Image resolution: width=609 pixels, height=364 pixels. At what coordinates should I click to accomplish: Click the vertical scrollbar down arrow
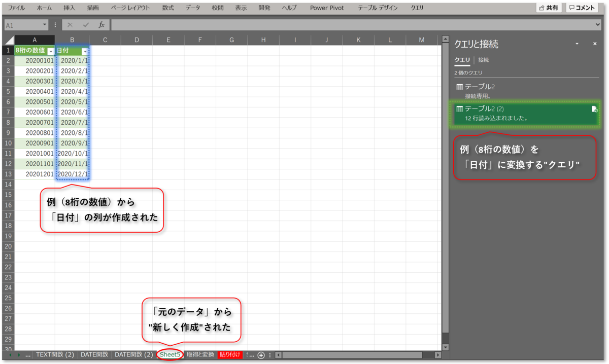pos(446,347)
